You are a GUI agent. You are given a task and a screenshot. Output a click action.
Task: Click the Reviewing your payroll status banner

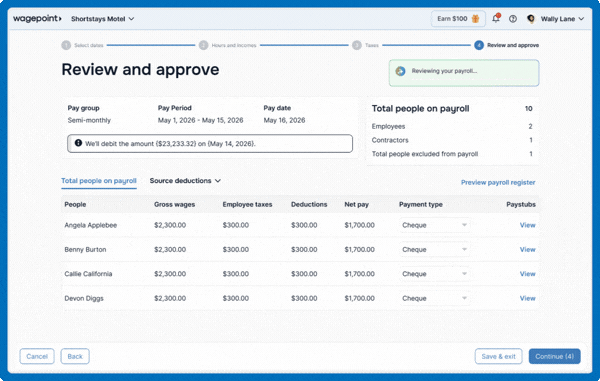point(464,73)
